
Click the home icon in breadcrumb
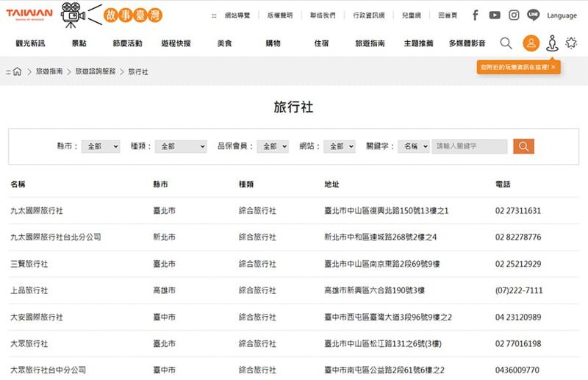pos(18,72)
